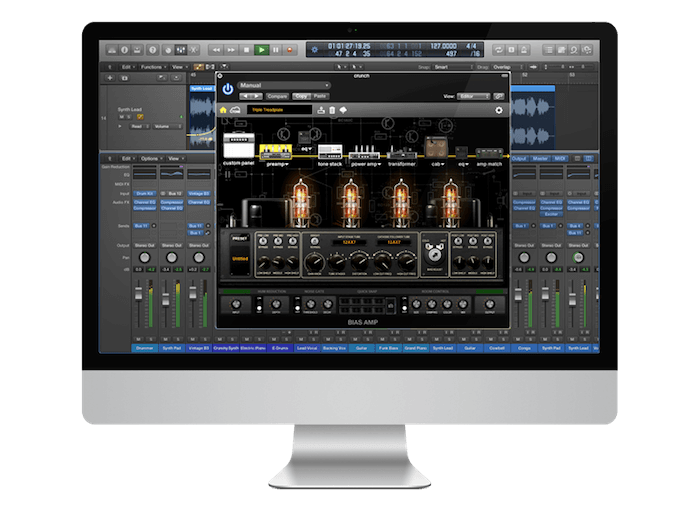Toggle the Hum Reduction on/off switch
Screen dimensions: 698x524
[x=259, y=305]
